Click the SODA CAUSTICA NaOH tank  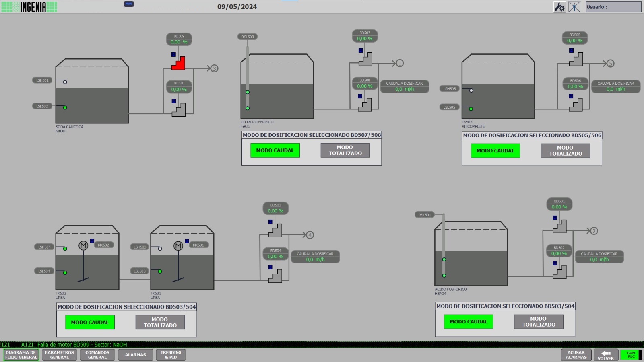[92, 91]
